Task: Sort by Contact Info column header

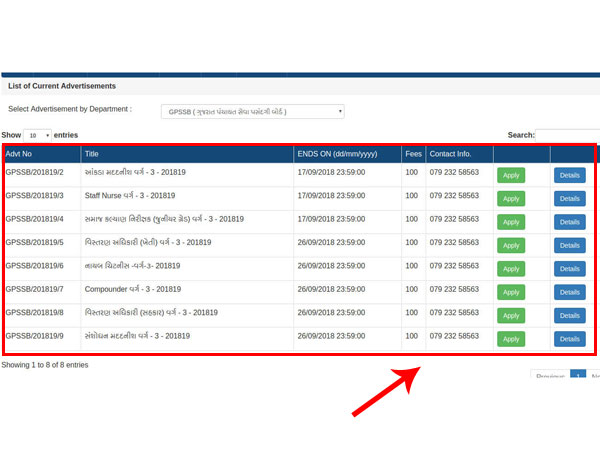Action: [x=459, y=154]
